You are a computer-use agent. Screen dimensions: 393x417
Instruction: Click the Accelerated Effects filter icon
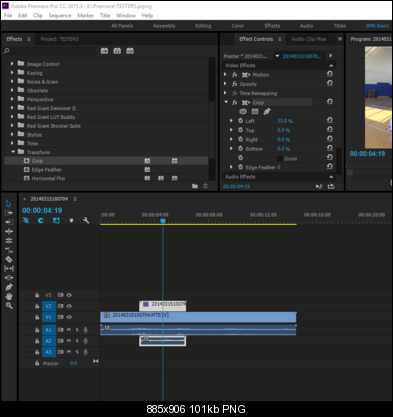104,51
